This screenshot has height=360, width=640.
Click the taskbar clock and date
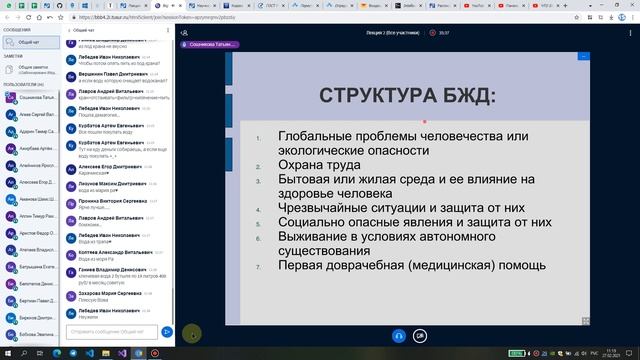(x=611, y=353)
